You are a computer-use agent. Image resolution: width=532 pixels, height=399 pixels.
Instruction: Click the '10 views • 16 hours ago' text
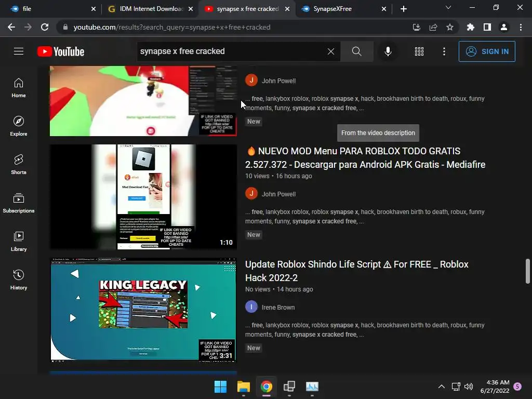pos(278,176)
